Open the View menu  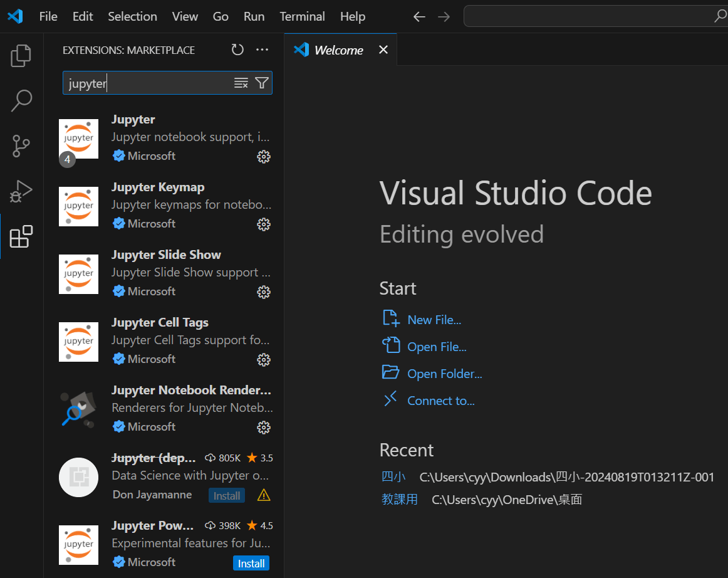click(x=185, y=16)
